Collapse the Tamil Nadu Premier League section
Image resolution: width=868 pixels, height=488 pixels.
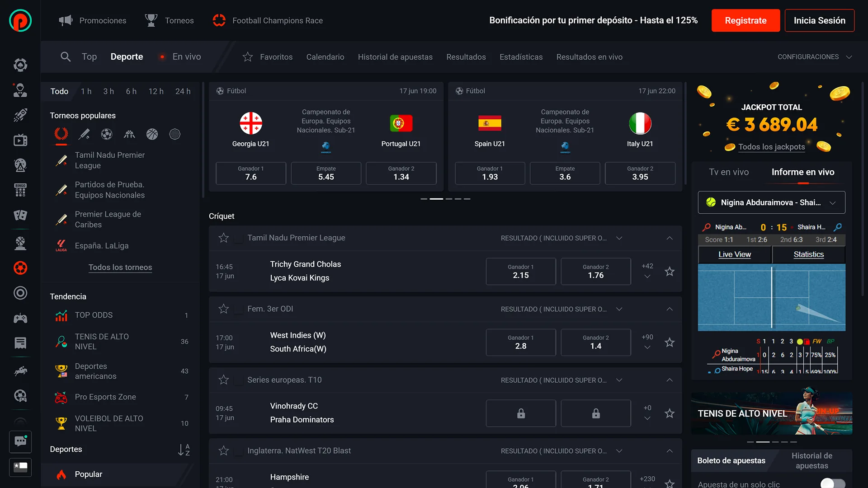[x=670, y=238]
